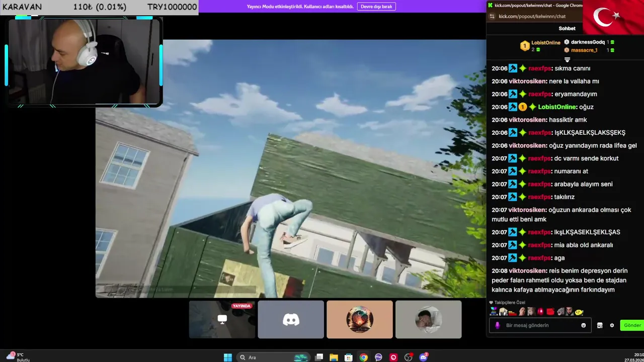This screenshot has height=362, width=644.
Task: Open the Windows Start menu
Action: pyautogui.click(x=228, y=357)
